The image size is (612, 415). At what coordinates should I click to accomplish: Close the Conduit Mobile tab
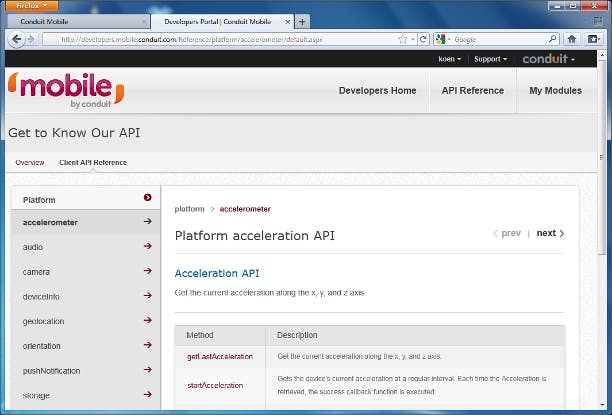pyautogui.click(x=144, y=22)
